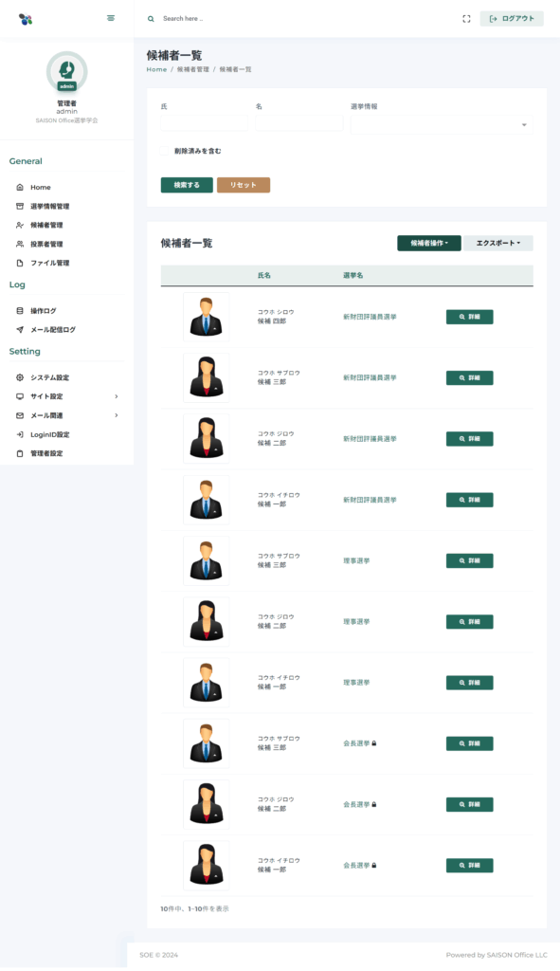The width and height of the screenshot is (560, 971).
Task: Check the 削除済みを含む checkbox
Action: 165,151
